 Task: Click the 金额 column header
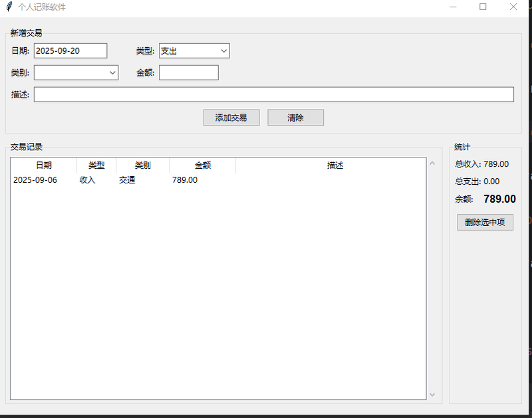[203, 165]
